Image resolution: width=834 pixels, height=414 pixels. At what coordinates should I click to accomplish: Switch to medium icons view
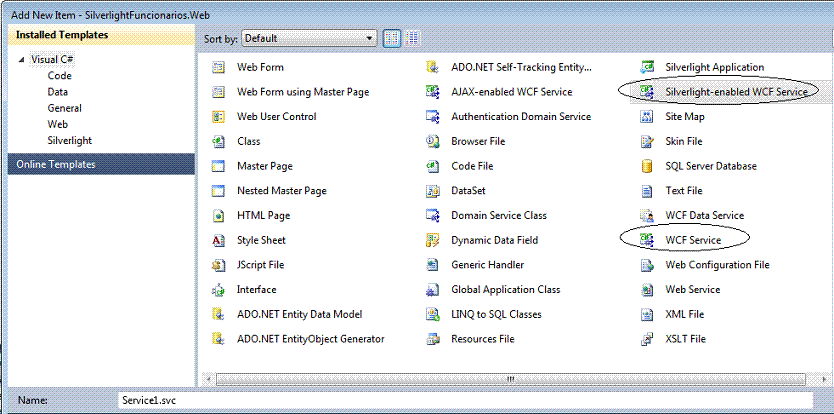392,38
